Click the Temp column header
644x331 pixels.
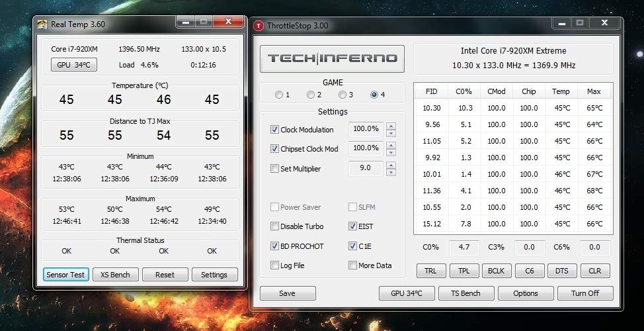point(561,91)
